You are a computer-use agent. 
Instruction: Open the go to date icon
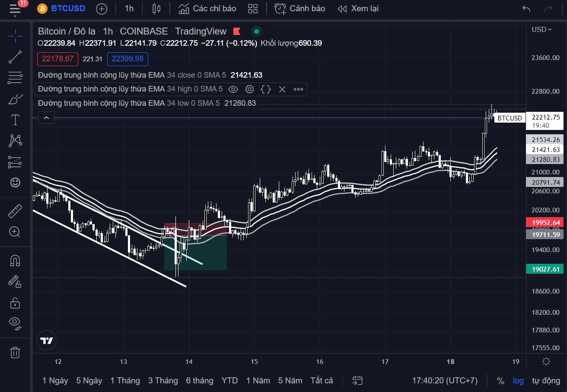(357, 380)
